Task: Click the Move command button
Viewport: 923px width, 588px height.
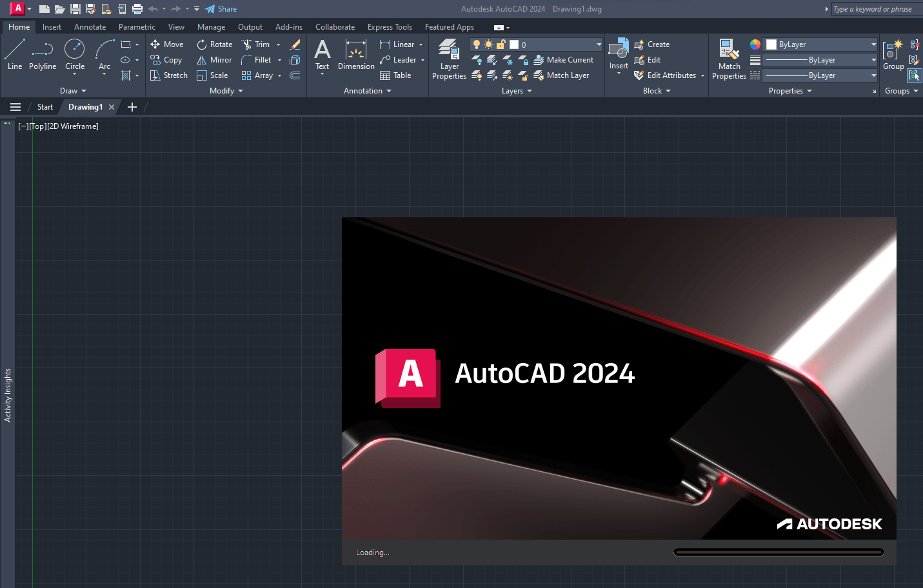Action: pyautogui.click(x=167, y=44)
